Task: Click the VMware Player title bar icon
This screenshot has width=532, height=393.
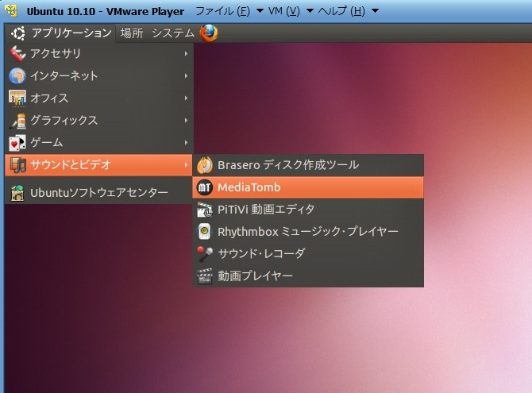Action: tap(12, 10)
